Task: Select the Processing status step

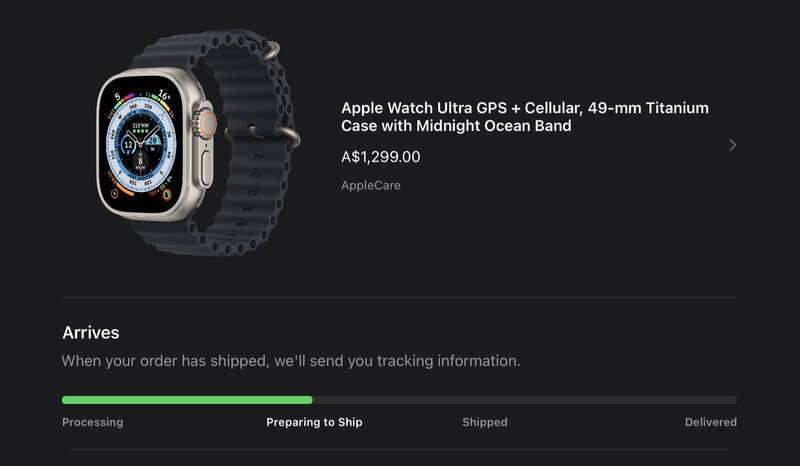Action: (92, 422)
